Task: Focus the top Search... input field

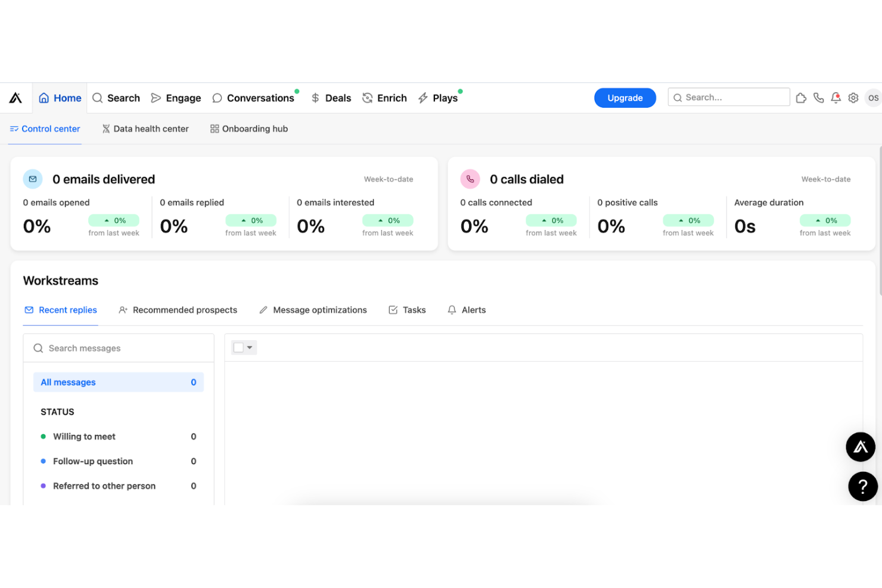Action: pyautogui.click(x=729, y=97)
